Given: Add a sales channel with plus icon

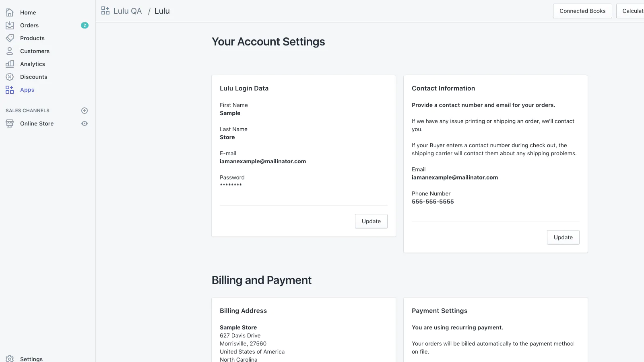Looking at the screenshot, I should click(x=85, y=111).
